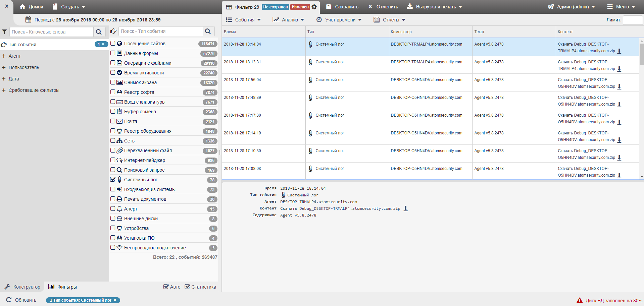Image resolution: width=644 pixels, height=306 pixels.
Task: Click the Обновить button
Action: click(21, 300)
